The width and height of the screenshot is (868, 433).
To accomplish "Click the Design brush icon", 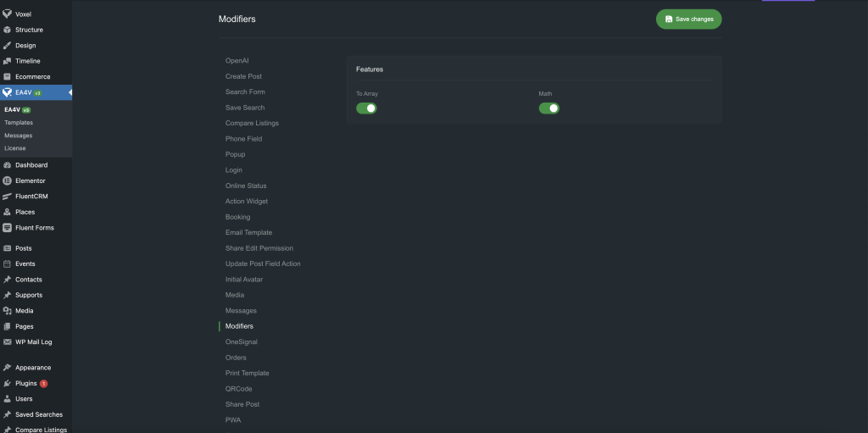I will click(8, 46).
